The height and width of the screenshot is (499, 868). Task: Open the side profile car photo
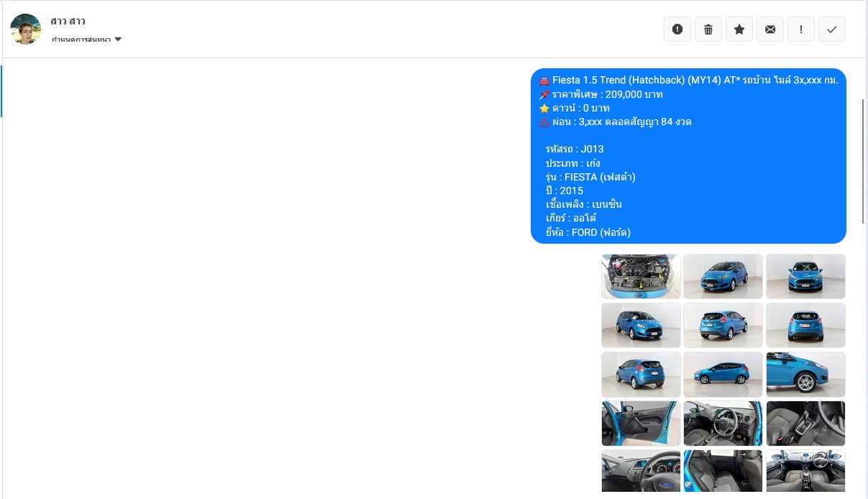[x=723, y=374]
